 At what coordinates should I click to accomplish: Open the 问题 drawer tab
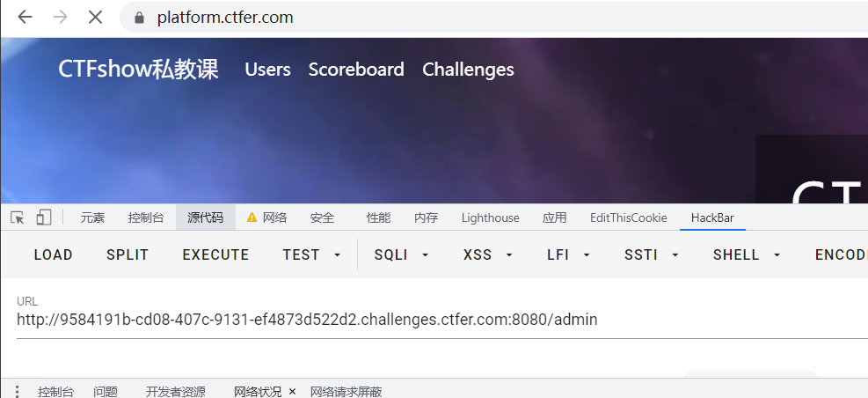pyautogui.click(x=106, y=391)
